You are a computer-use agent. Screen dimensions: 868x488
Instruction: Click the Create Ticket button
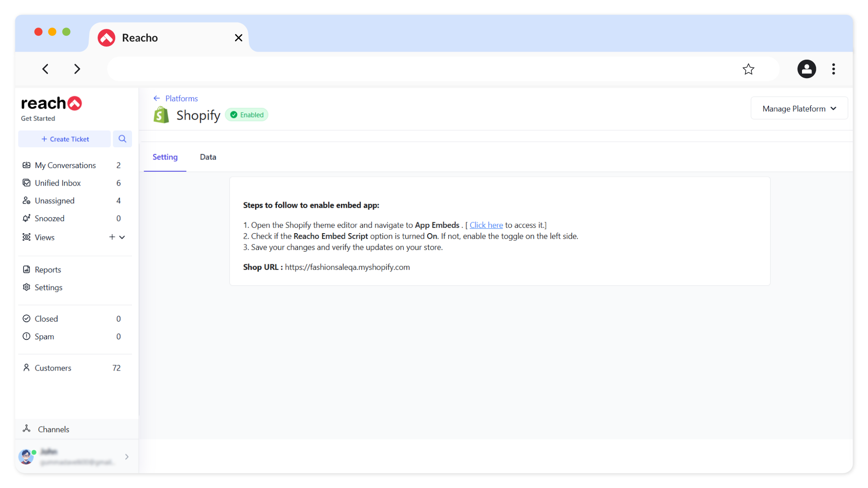pos(65,139)
